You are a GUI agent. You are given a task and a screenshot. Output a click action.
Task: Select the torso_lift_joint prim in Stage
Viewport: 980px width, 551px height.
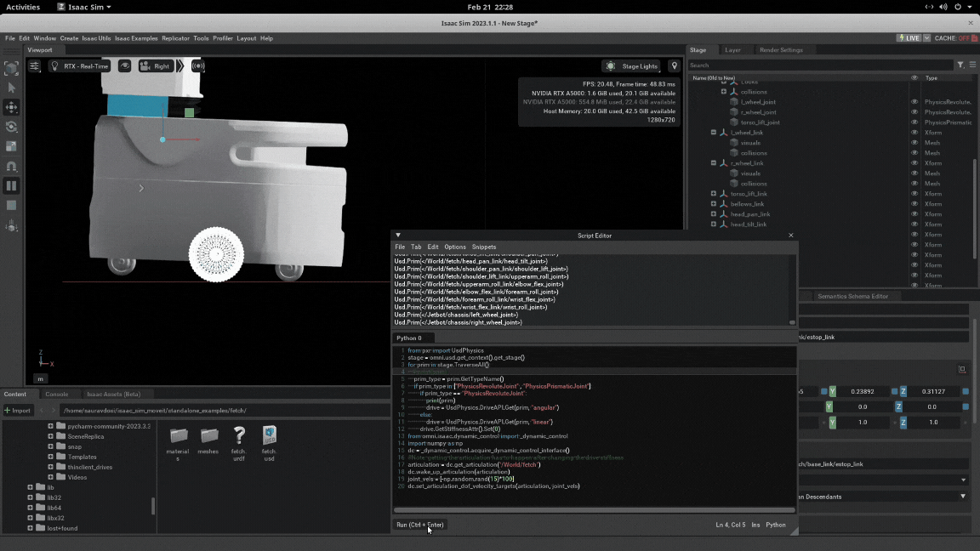(760, 122)
